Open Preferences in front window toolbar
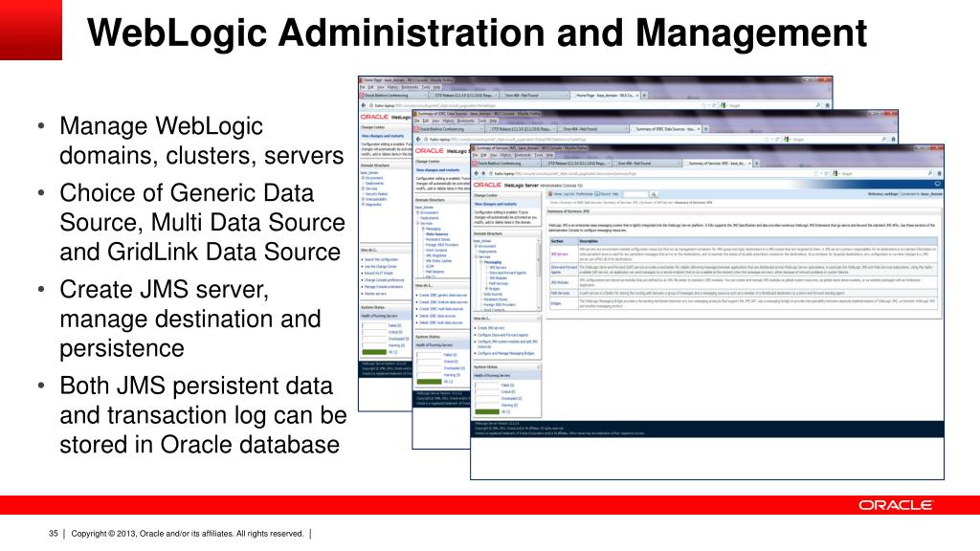 pyautogui.click(x=585, y=194)
